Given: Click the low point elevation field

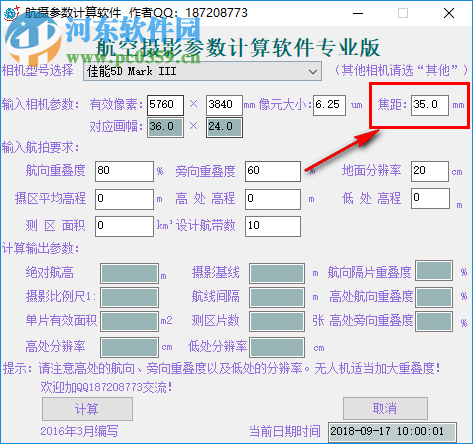Looking at the screenshot, I should (x=430, y=198).
